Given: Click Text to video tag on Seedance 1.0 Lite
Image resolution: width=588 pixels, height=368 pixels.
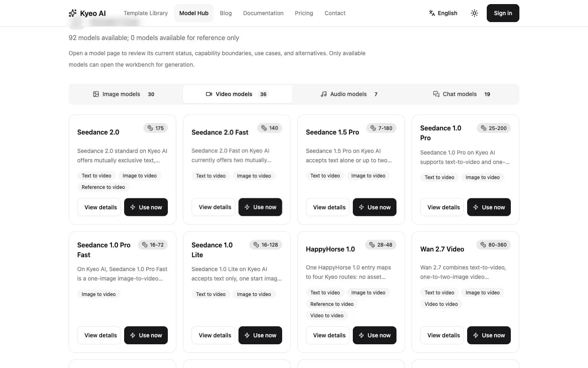Looking at the screenshot, I should (x=211, y=294).
